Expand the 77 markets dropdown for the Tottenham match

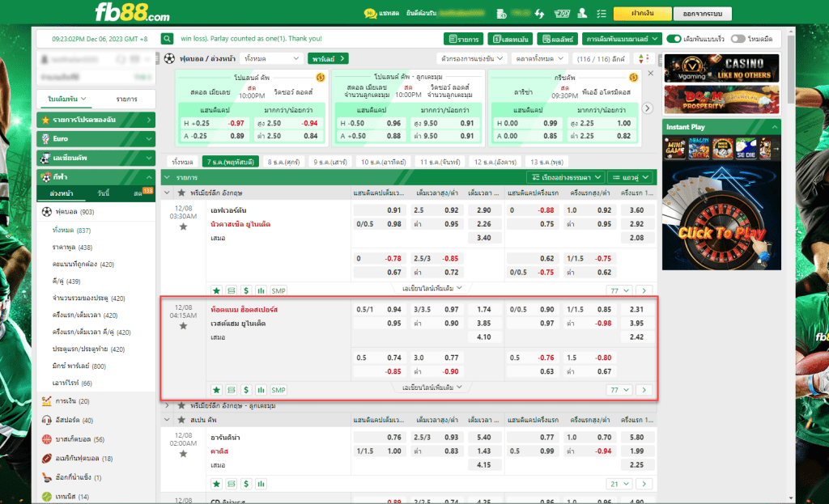coord(619,390)
